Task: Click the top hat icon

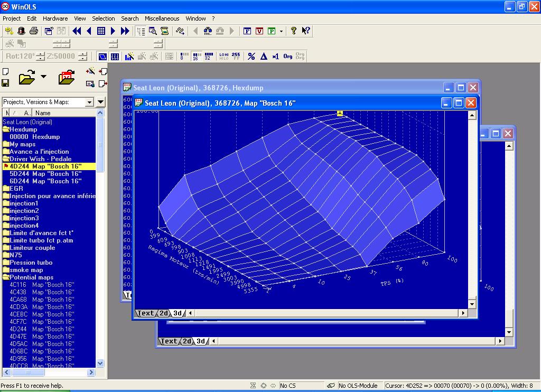Action: click(21, 31)
